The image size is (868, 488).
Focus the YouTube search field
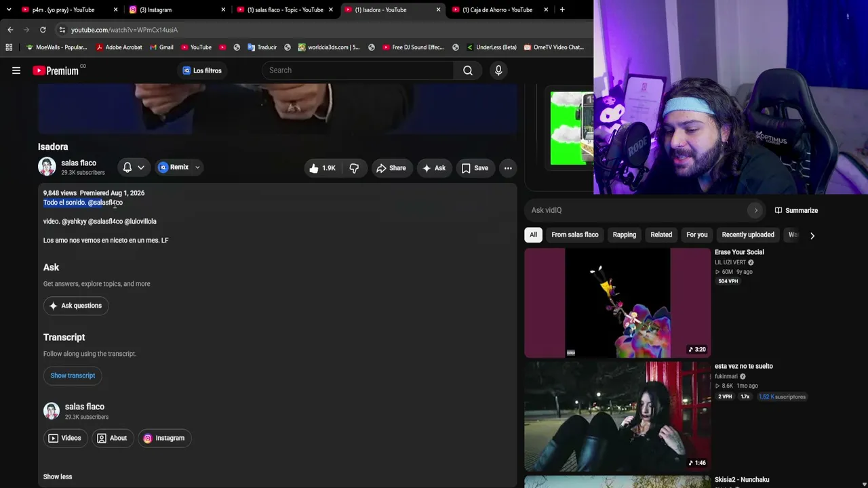[x=357, y=70]
